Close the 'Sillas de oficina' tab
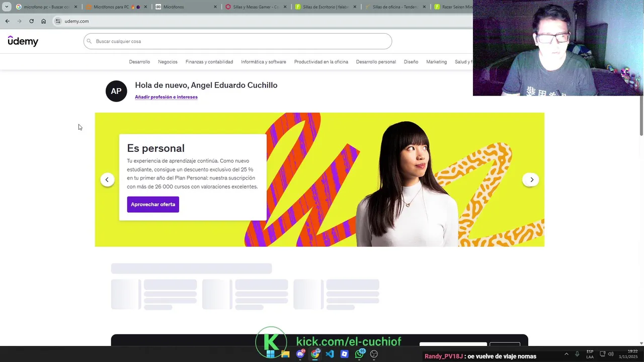This screenshot has height=362, width=644. (424, 7)
